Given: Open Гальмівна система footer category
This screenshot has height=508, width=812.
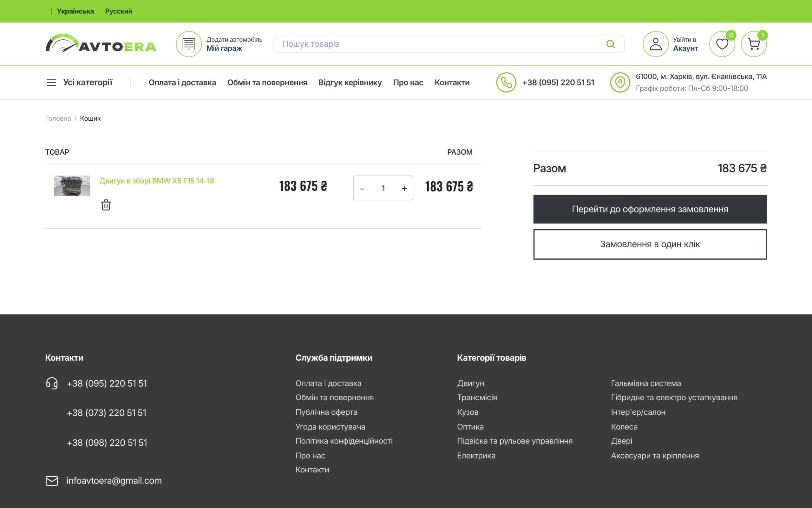Looking at the screenshot, I should pos(646,383).
